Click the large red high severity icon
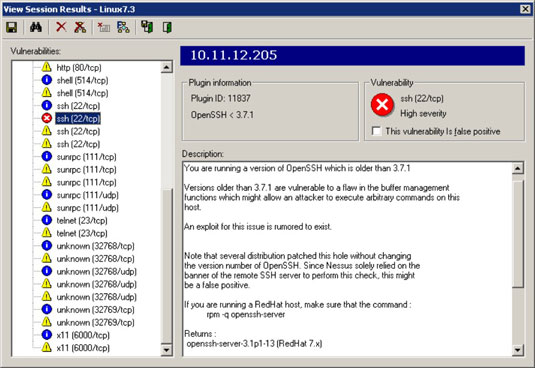Screen dimensions: 535x368 pos(382,105)
